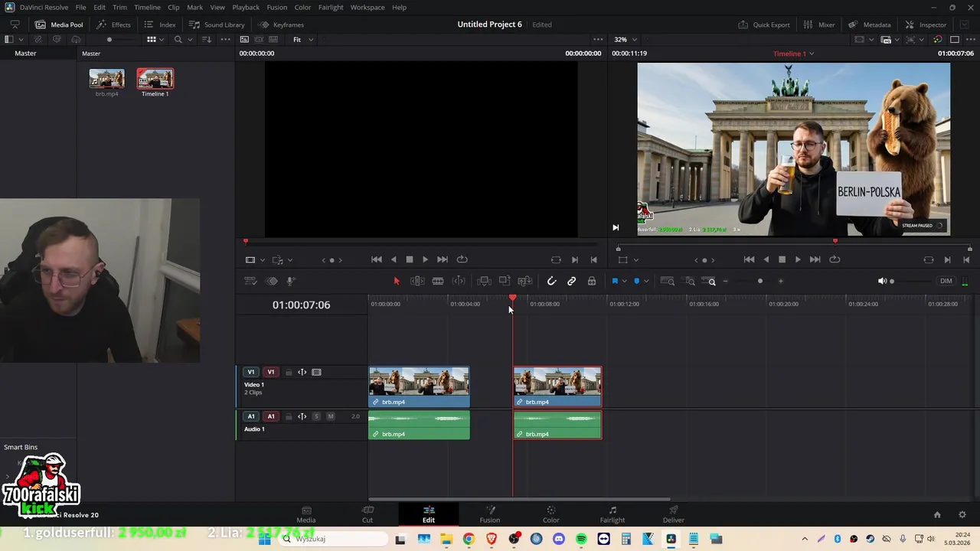Add a blue marker on the timeline
The width and height of the screenshot is (980, 551).
[x=636, y=281]
